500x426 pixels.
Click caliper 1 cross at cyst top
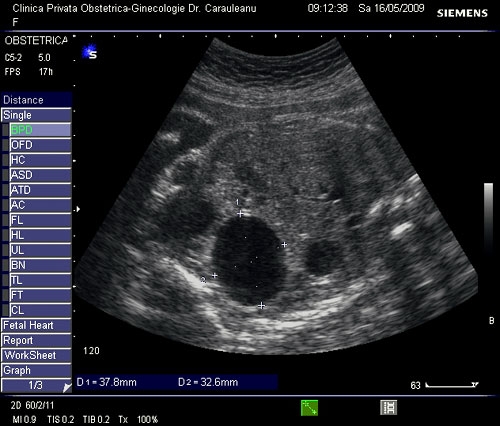point(240,214)
